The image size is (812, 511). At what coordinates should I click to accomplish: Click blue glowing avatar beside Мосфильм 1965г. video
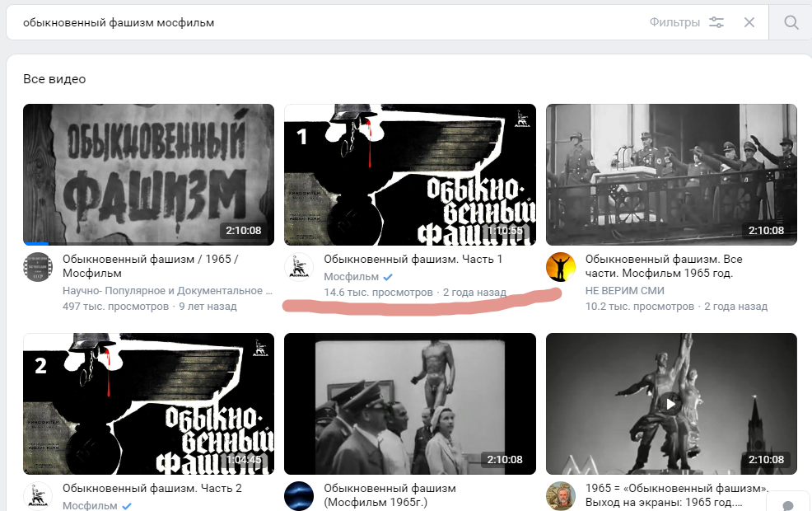299,496
